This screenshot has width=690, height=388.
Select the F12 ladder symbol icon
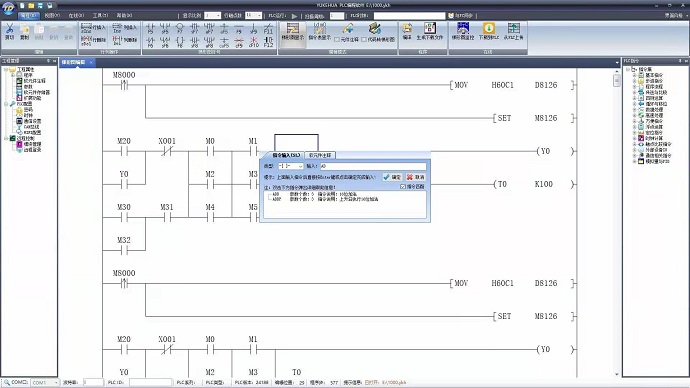[x=268, y=42]
